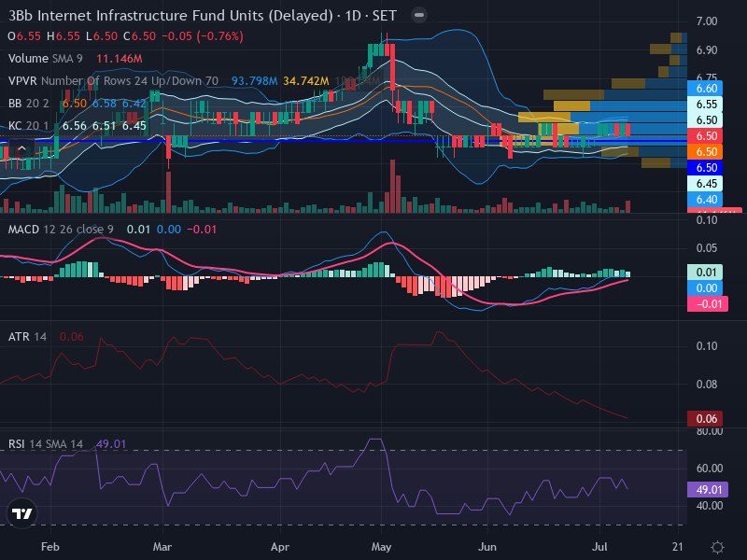
Task: Select the ATR 14 indicator legend
Action: click(27, 337)
